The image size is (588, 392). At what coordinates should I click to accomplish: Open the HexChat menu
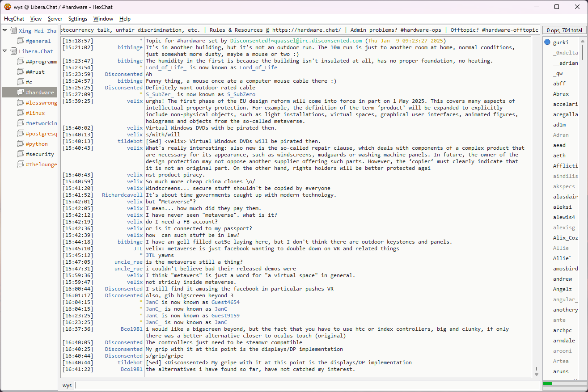pyautogui.click(x=14, y=19)
